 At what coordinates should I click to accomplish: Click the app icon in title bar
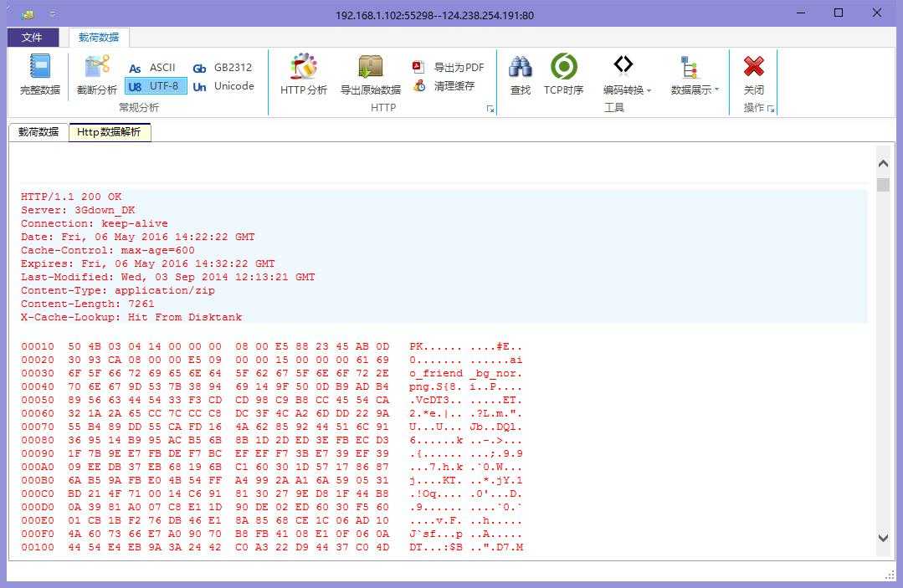pos(27,14)
